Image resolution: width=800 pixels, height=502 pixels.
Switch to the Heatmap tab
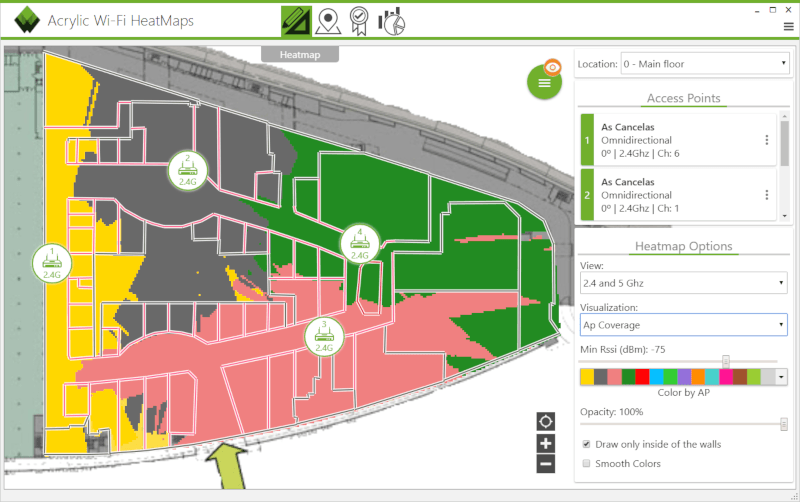[300, 55]
